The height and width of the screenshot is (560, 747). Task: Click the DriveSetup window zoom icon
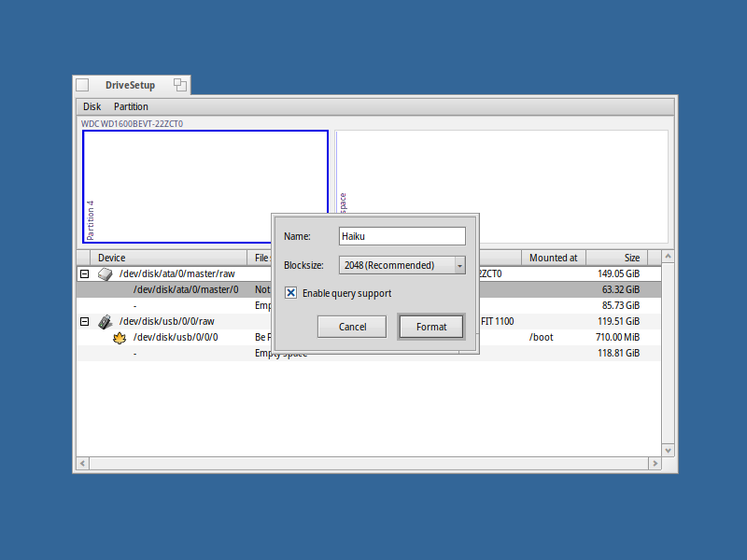coord(180,85)
